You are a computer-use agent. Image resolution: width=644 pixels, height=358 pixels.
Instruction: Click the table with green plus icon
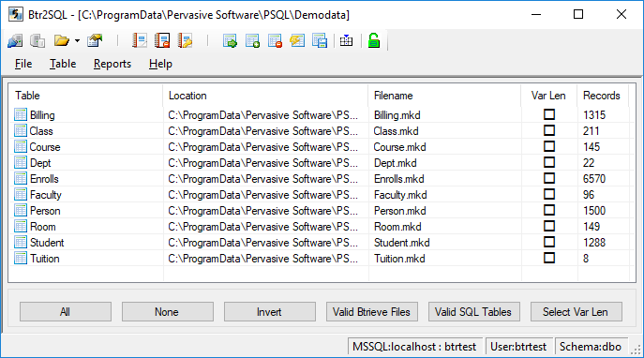tap(252, 40)
